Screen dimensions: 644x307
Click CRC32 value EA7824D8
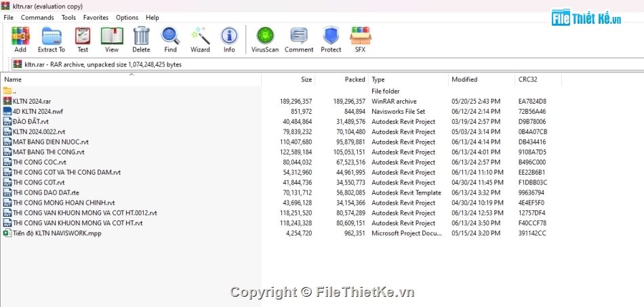(x=532, y=101)
